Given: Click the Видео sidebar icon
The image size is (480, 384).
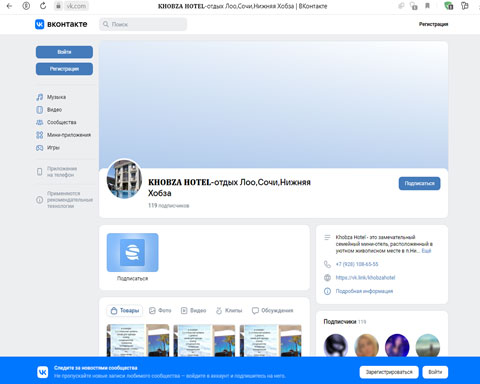Looking at the screenshot, I should tap(40, 110).
